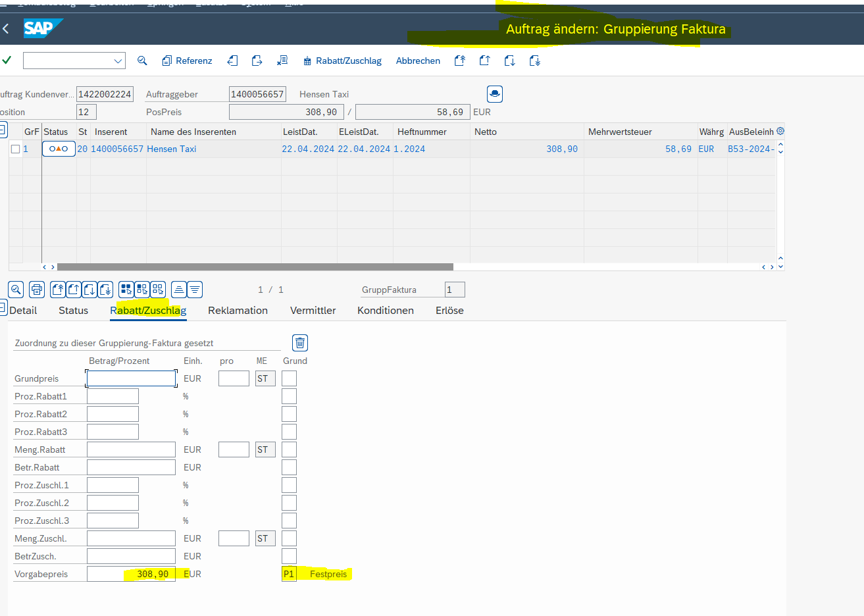Click previous-item icon in lower toolbar
The image size is (864, 616).
[x=74, y=290]
